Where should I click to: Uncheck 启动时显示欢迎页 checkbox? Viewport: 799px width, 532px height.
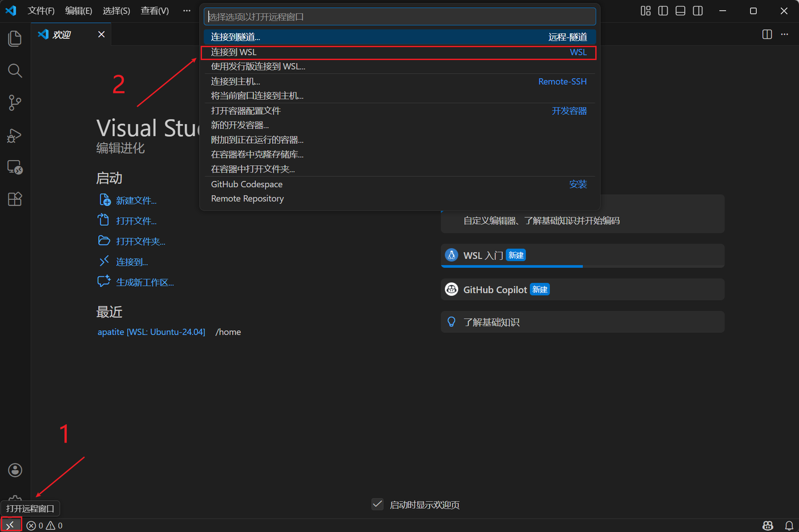click(x=377, y=504)
